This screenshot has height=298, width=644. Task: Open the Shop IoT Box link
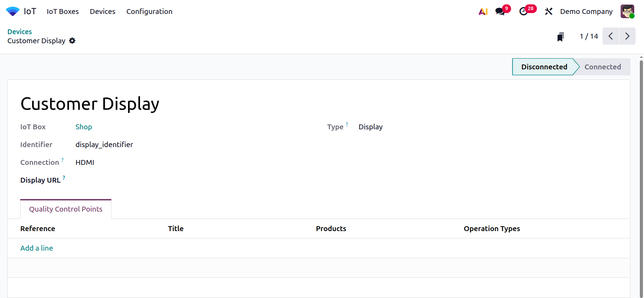(x=84, y=127)
